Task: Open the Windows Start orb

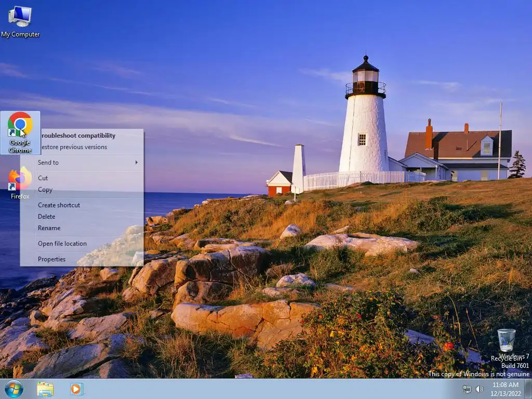Action: [14, 389]
